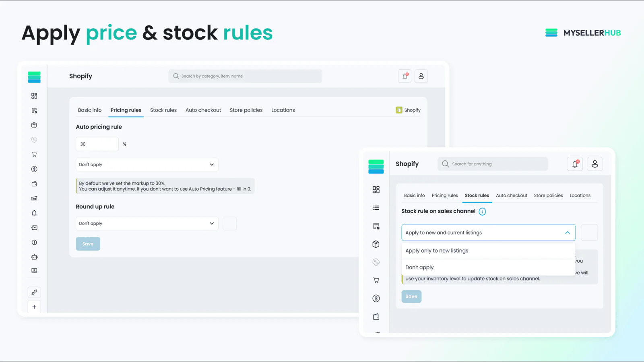Click the dollar sign finance icon
This screenshot has height=362, width=644.
34,169
